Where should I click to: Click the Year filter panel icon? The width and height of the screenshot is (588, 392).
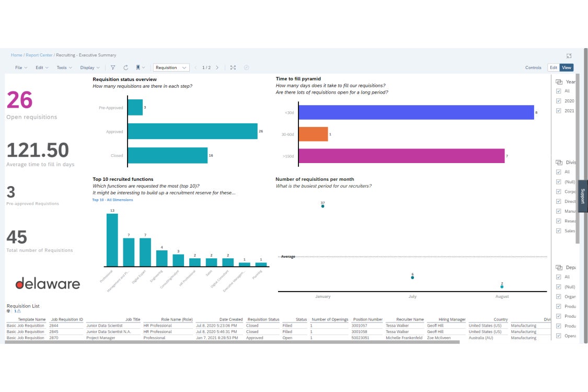pos(559,82)
